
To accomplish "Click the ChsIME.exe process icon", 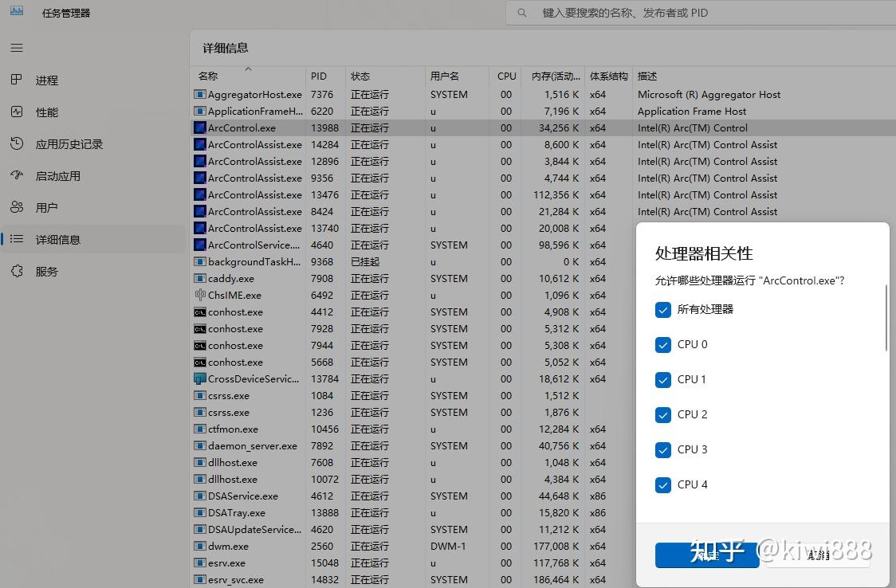I will point(200,295).
